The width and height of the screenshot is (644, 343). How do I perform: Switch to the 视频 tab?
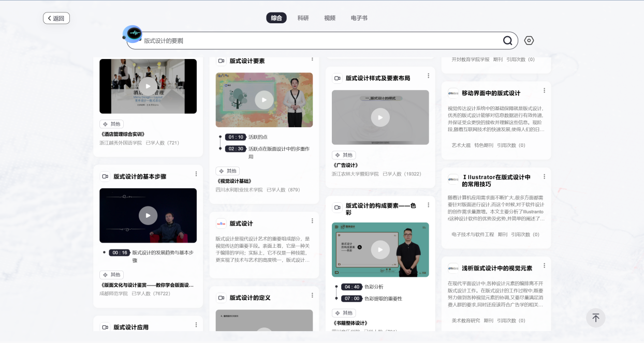[x=330, y=18]
